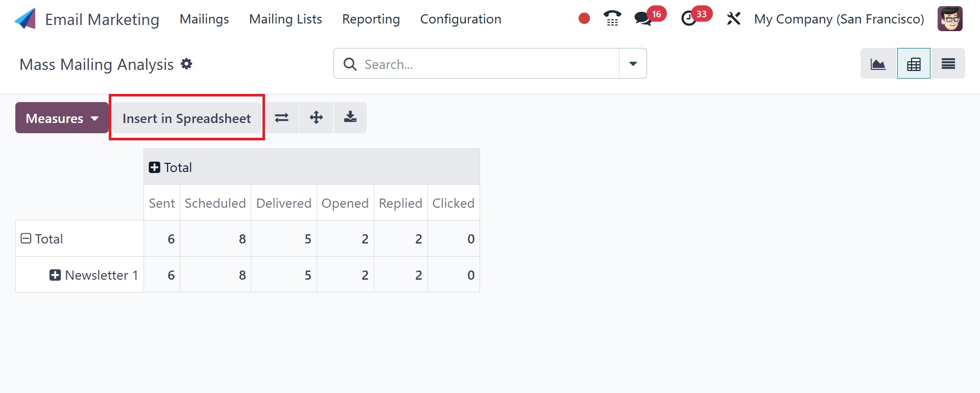This screenshot has height=393, width=980.
Task: Click the My Company (San Francisco) switcher
Action: (839, 19)
